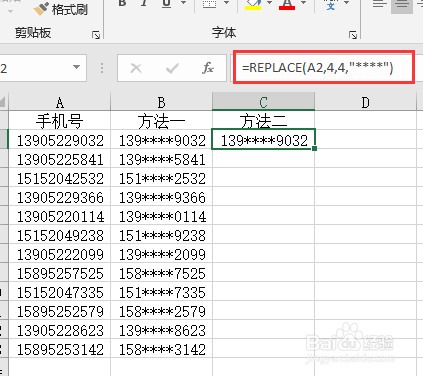Expand the phonetic guide dropdown arrow
Viewport: 423px width, 376px height.
coord(347,3)
